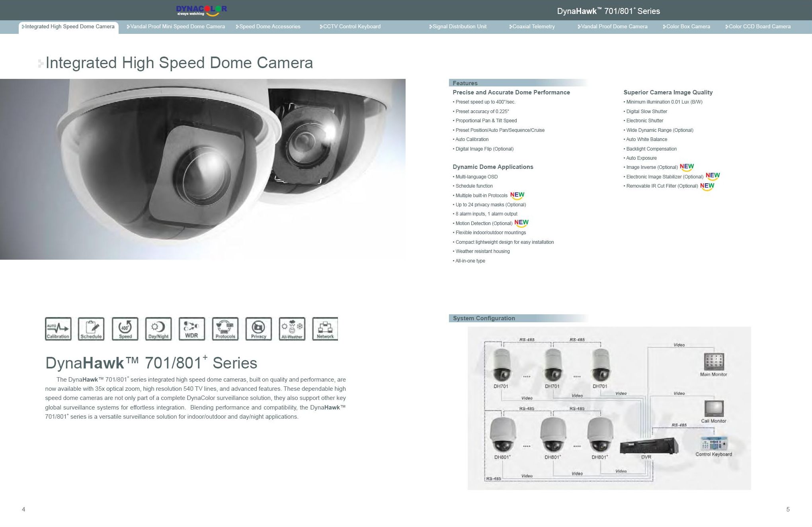Click the All-in-one type line
Image resolution: width=812 pixels, height=527 pixels.
coord(469,261)
